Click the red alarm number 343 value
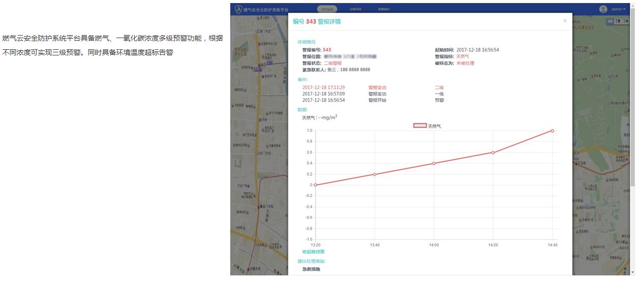The image size is (644, 281). 327,50
